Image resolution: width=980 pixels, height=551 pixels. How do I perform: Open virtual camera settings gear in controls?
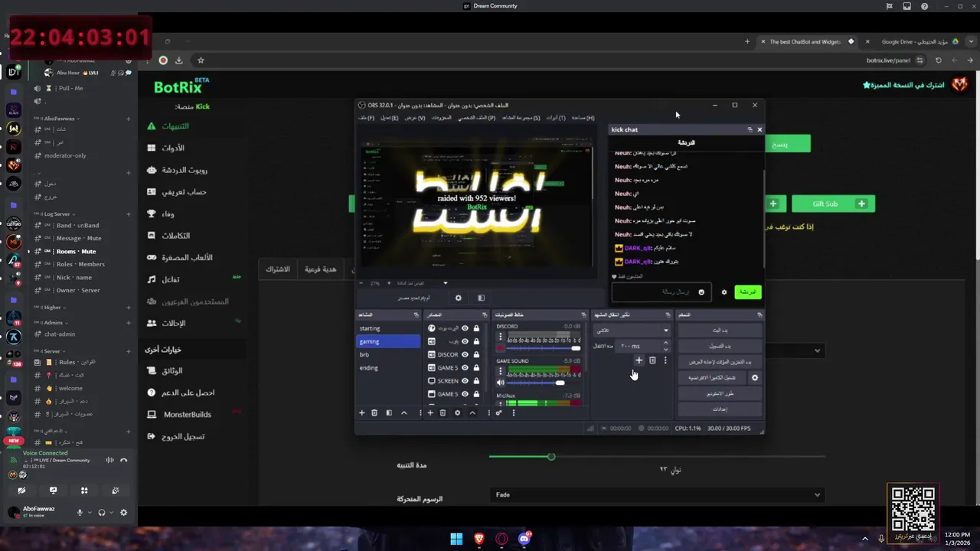coord(754,377)
